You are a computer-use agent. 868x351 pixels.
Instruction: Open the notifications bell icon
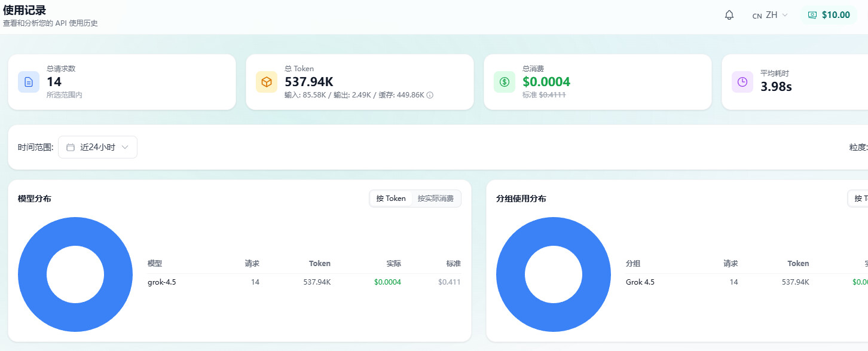click(729, 15)
